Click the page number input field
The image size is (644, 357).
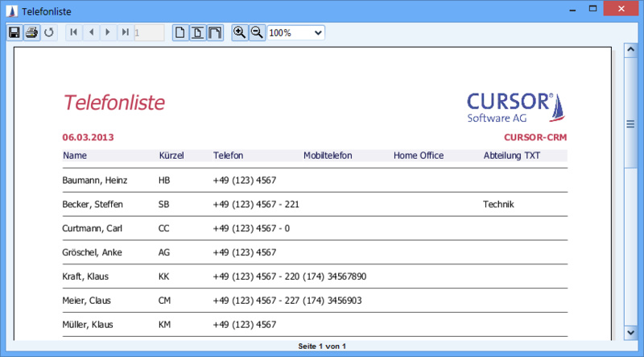[149, 33]
